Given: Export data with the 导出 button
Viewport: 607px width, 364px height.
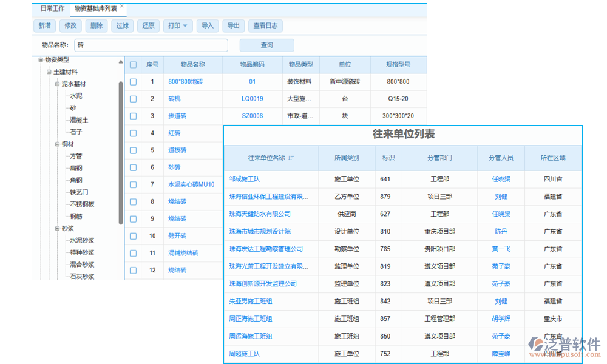Looking at the screenshot, I should [234, 25].
